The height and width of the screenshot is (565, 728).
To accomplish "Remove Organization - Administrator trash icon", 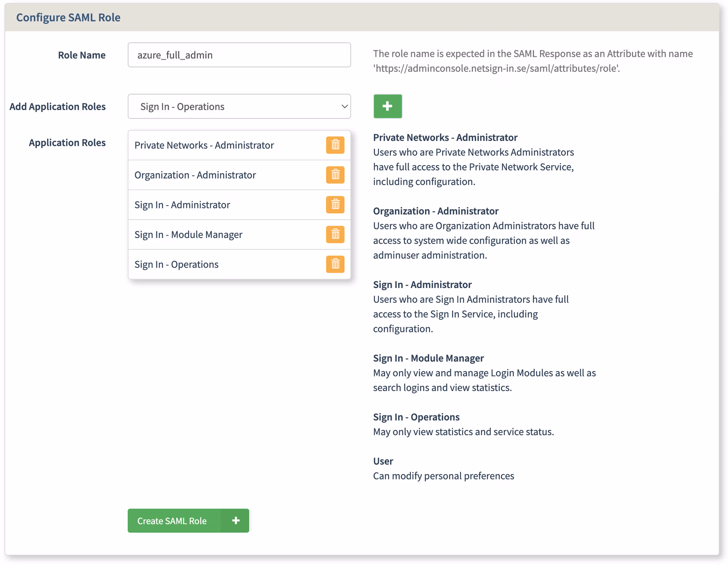I will (335, 175).
